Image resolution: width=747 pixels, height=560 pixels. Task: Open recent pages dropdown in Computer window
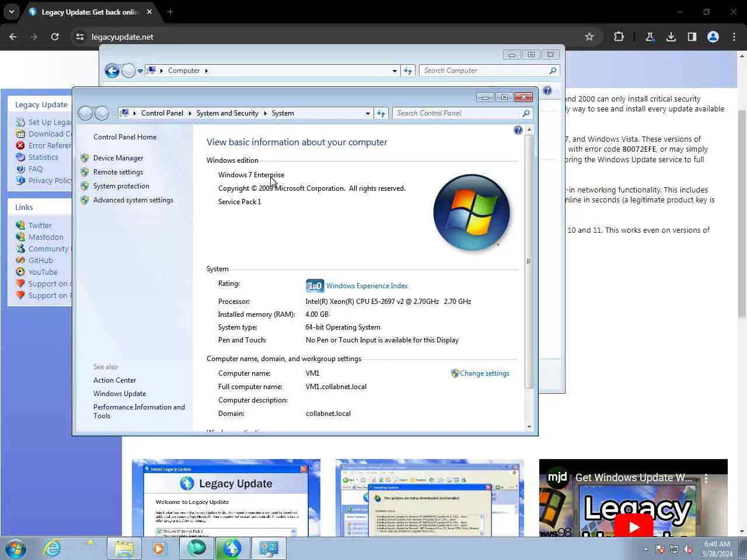coord(140,71)
